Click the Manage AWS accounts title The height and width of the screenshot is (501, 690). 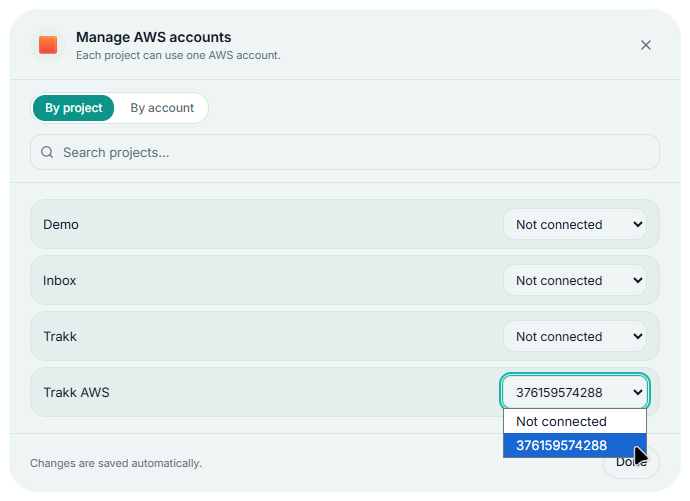point(154,37)
